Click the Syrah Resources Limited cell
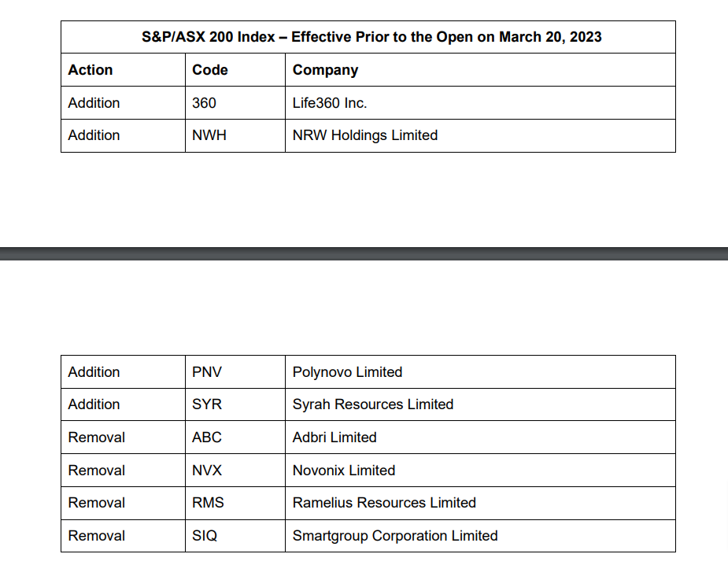The width and height of the screenshot is (728, 565). pyautogui.click(x=372, y=404)
